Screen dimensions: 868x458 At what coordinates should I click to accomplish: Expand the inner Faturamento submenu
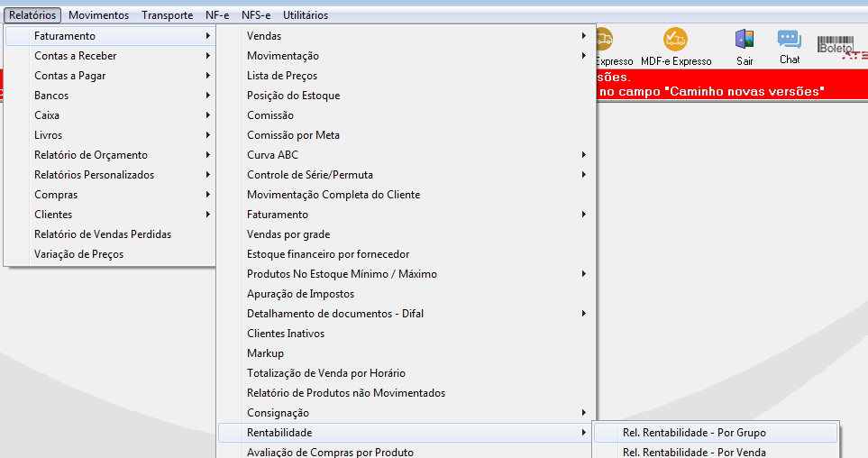(407, 215)
